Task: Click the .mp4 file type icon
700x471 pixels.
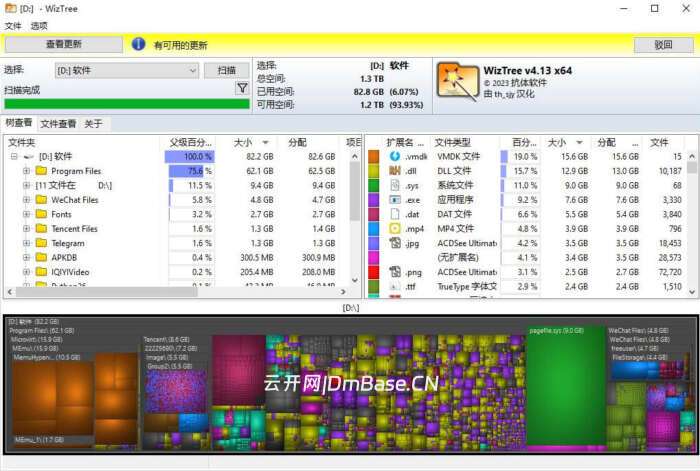Action: click(x=395, y=229)
